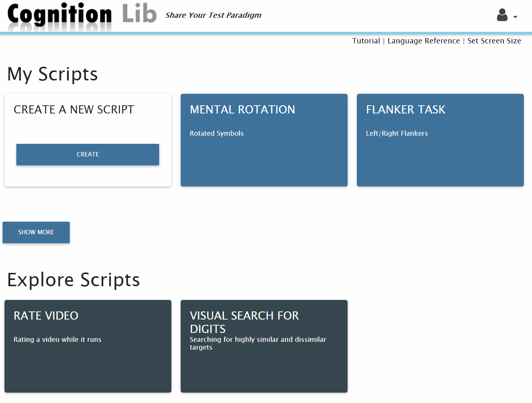Click the Rotated Symbols description text
This screenshot has width=532, height=403.
217,133
